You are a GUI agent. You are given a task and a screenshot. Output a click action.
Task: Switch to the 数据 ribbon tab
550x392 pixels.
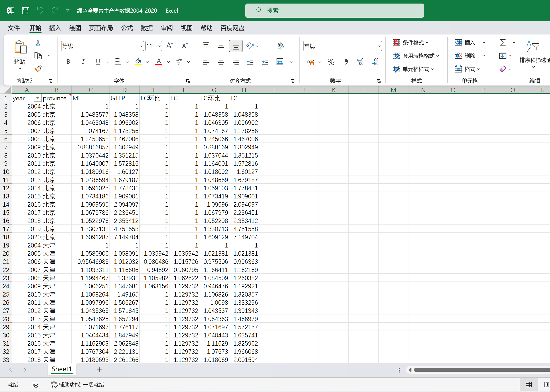(147, 28)
